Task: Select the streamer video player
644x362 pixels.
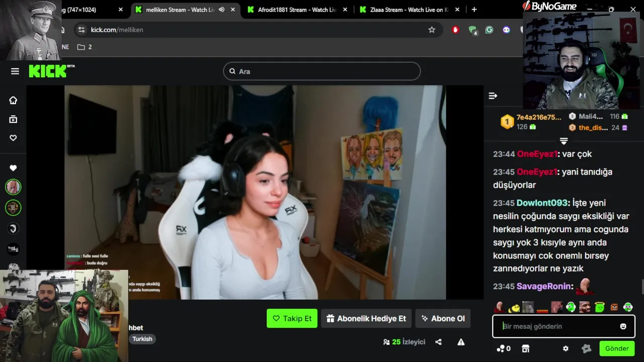Action: 255,192
